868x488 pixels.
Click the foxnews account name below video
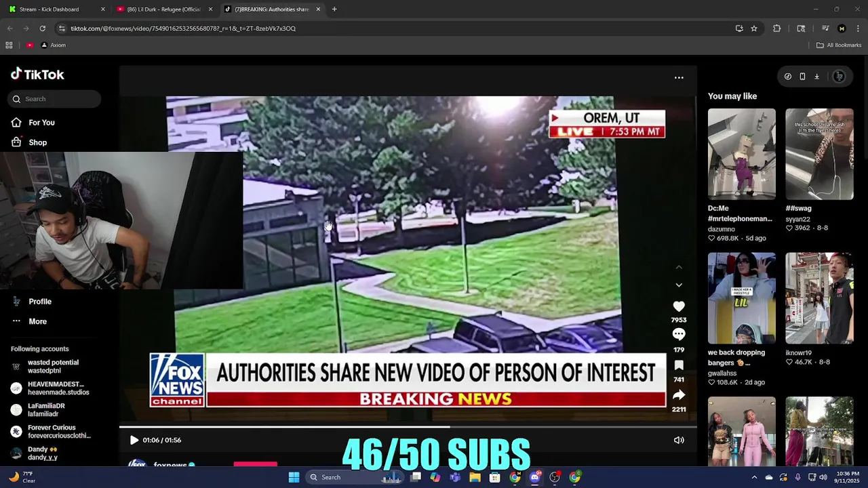(170, 465)
